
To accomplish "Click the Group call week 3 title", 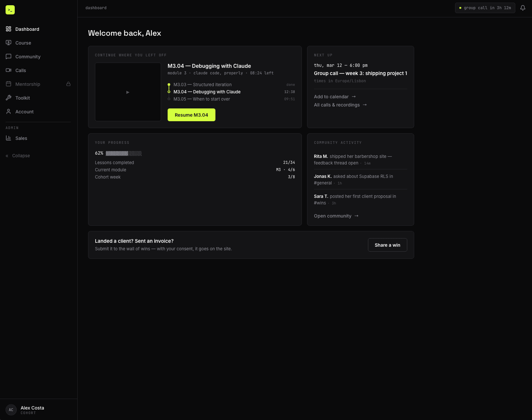I will click(x=360, y=73).
